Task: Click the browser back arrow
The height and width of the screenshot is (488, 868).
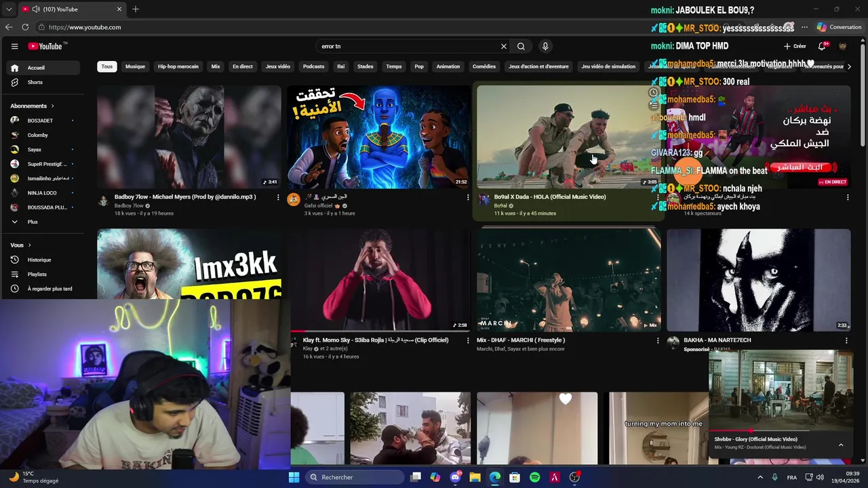Action: tap(9, 27)
